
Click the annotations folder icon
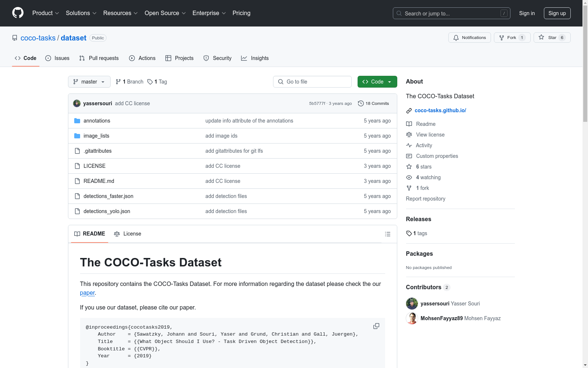click(x=77, y=121)
